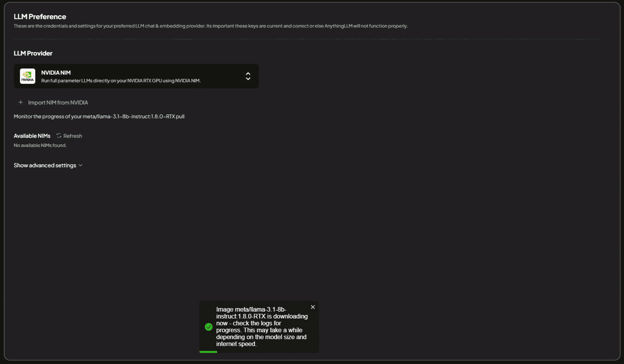Click the Available NIMs label
Viewport: 624px width, 364px height.
pyautogui.click(x=32, y=136)
